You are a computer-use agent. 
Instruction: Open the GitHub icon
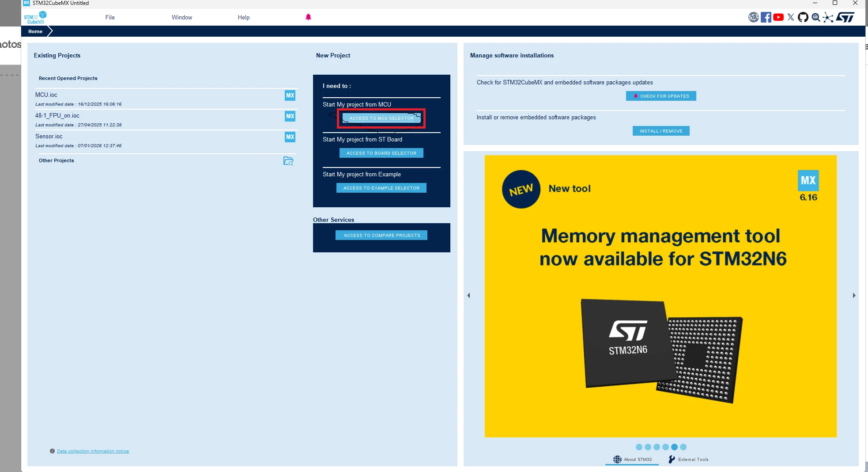tap(803, 17)
